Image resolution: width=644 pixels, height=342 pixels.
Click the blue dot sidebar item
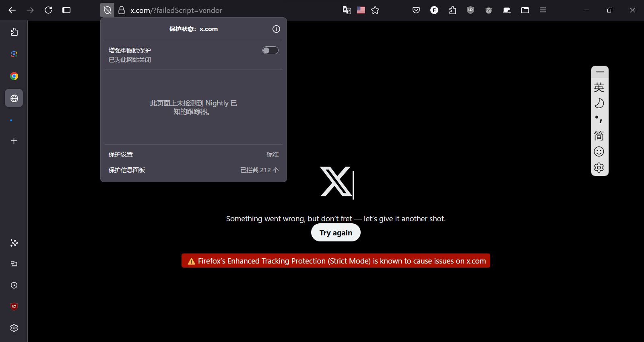pos(11,120)
